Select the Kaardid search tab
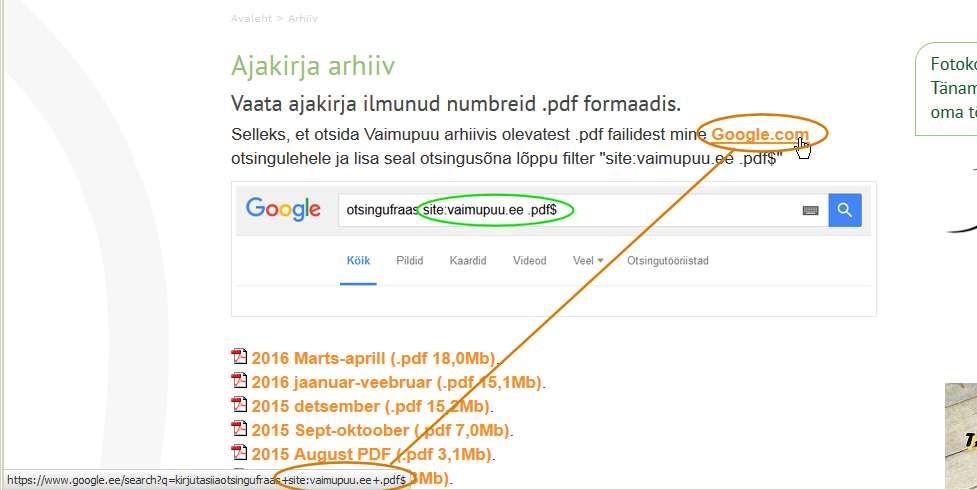This screenshot has width=977, height=490. tap(468, 261)
